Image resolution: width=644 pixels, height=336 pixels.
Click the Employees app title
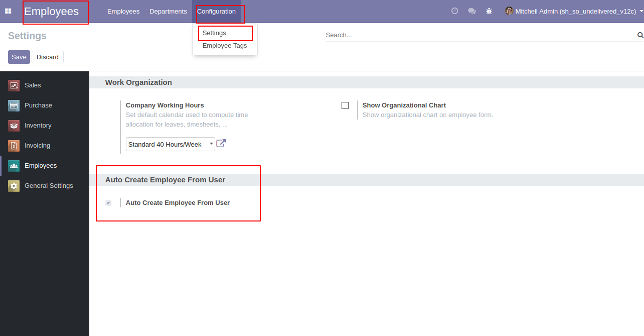(x=52, y=12)
